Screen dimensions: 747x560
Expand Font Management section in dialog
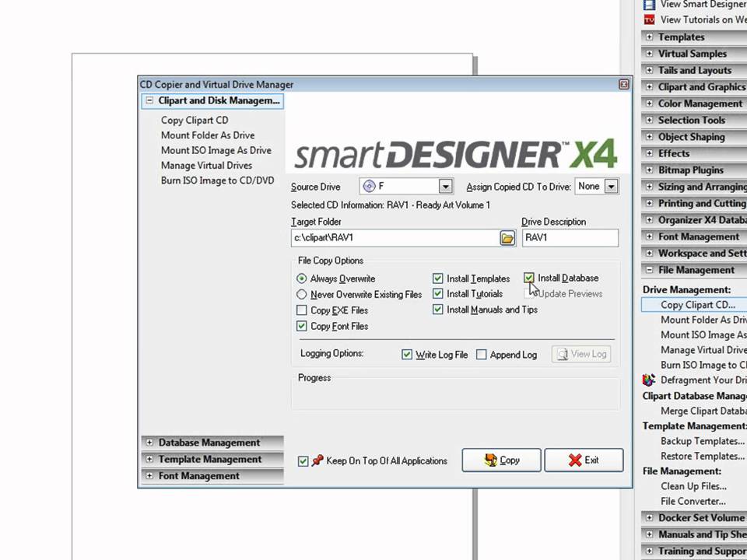tap(149, 476)
